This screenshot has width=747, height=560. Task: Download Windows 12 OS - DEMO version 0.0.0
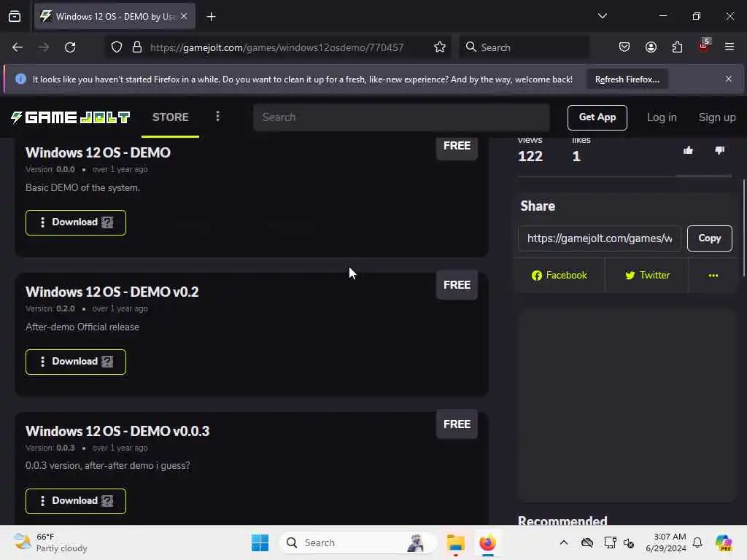76,222
